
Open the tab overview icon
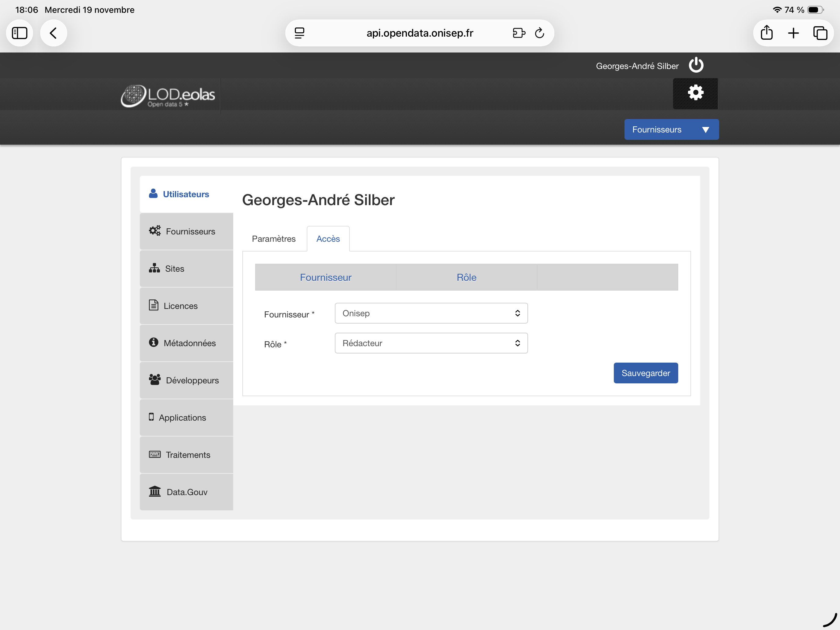(x=820, y=33)
